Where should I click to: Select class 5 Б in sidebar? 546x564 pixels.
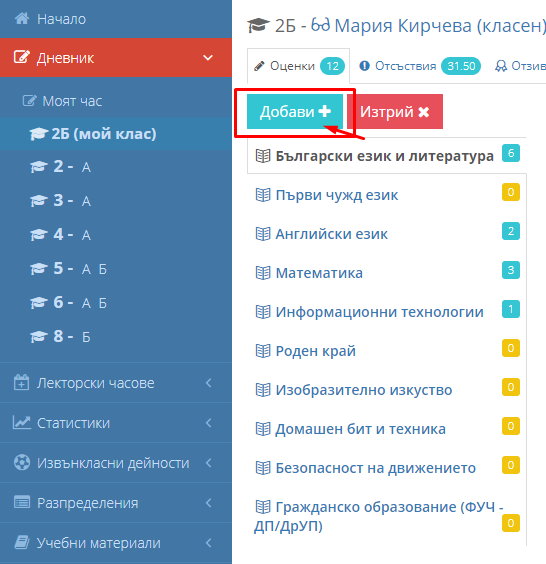[103, 269]
